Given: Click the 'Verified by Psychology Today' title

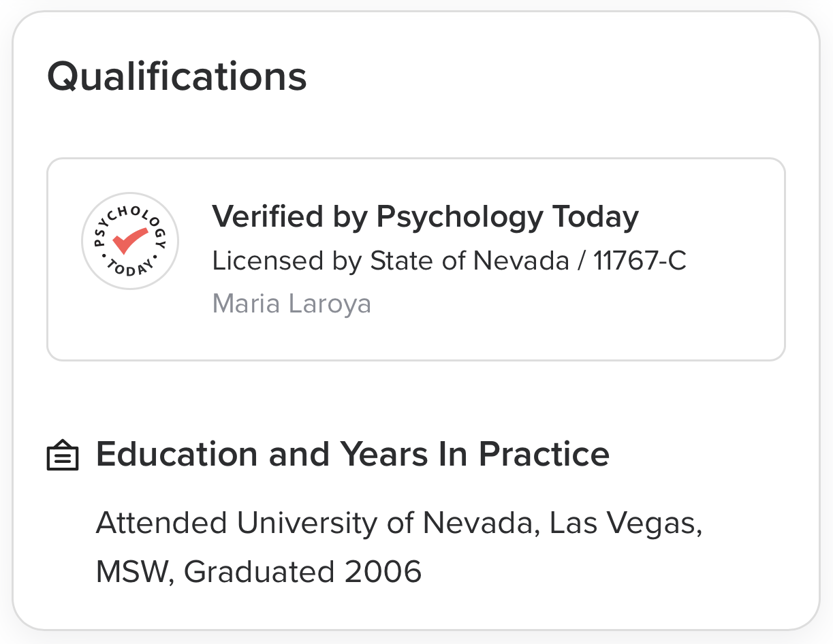Looking at the screenshot, I should [425, 217].
